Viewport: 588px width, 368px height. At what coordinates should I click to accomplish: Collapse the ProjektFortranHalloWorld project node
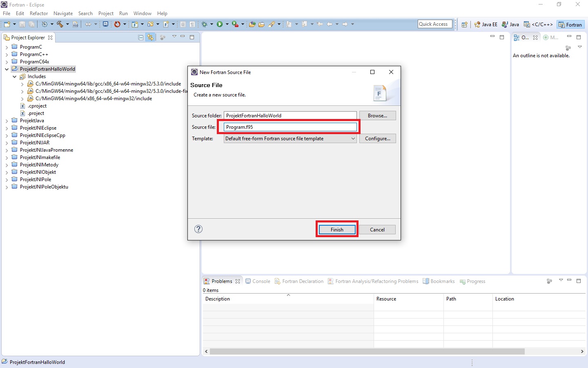[x=7, y=70]
